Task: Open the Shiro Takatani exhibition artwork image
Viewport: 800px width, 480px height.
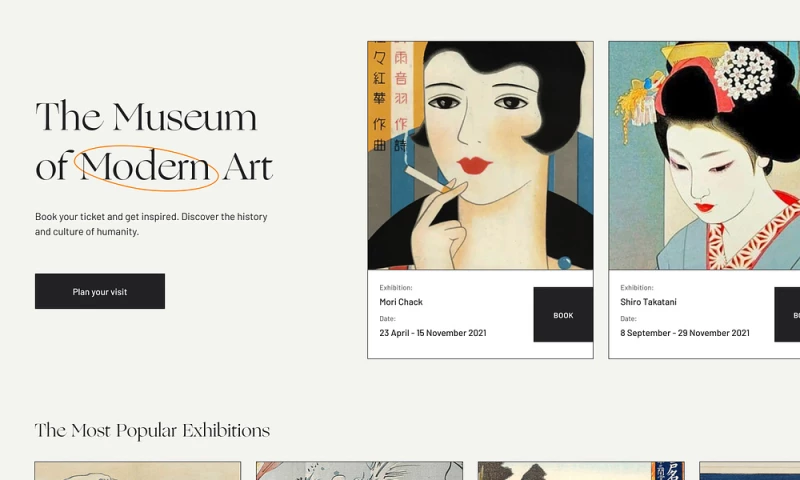Action: 704,156
